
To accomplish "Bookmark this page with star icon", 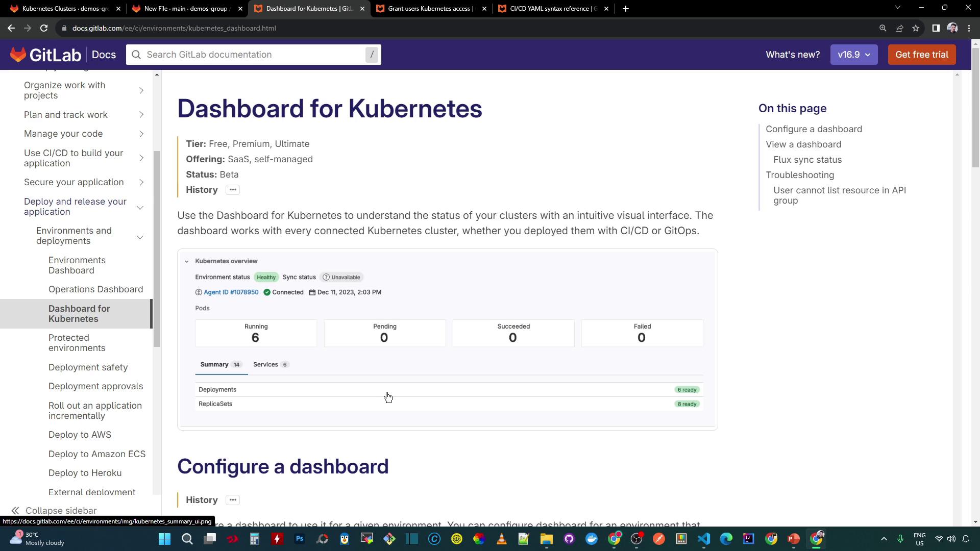I will pos(916,28).
